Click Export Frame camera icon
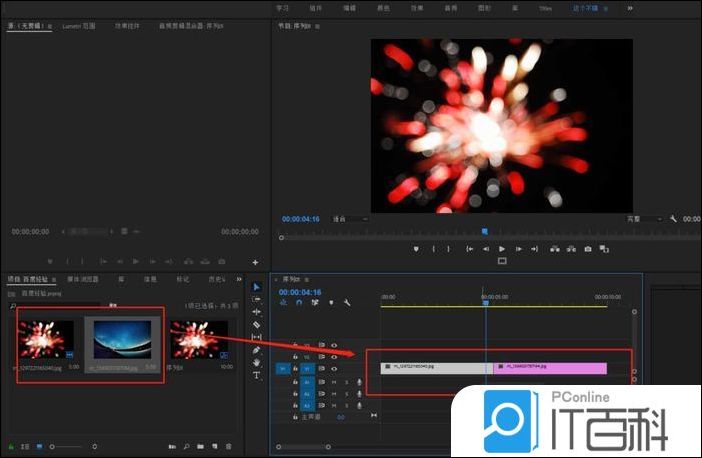This screenshot has width=702, height=458. click(x=588, y=248)
